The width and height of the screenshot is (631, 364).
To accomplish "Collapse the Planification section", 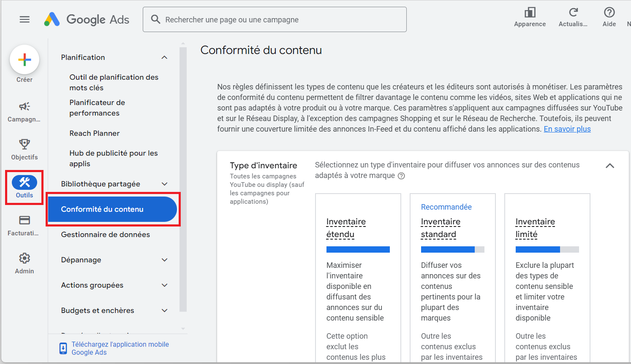I will pyautogui.click(x=165, y=57).
